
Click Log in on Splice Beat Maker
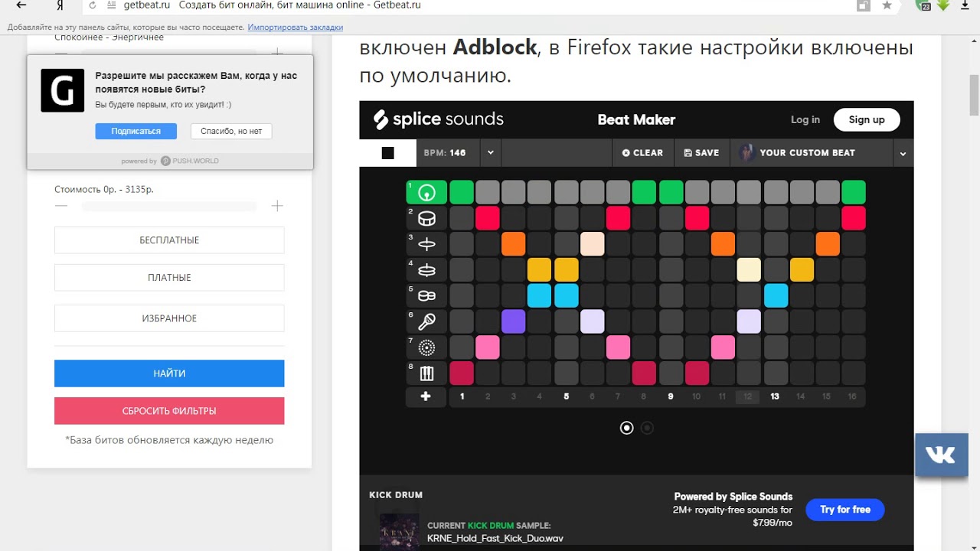[x=805, y=119]
